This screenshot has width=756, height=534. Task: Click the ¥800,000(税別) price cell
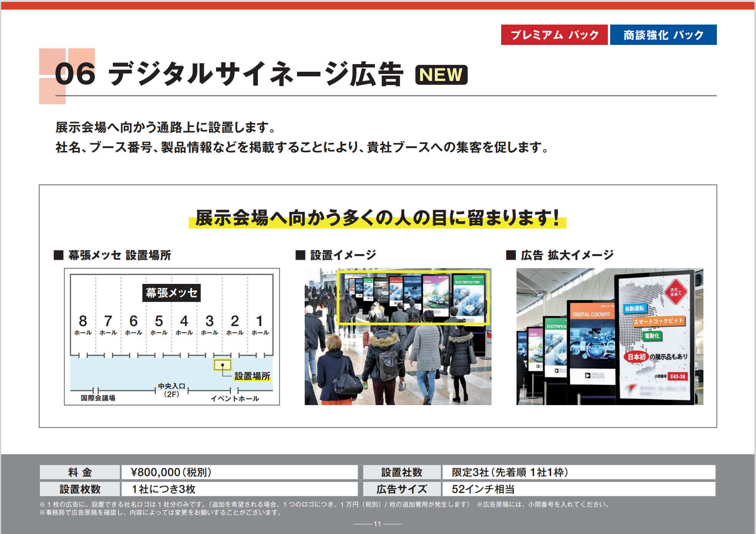239,472
